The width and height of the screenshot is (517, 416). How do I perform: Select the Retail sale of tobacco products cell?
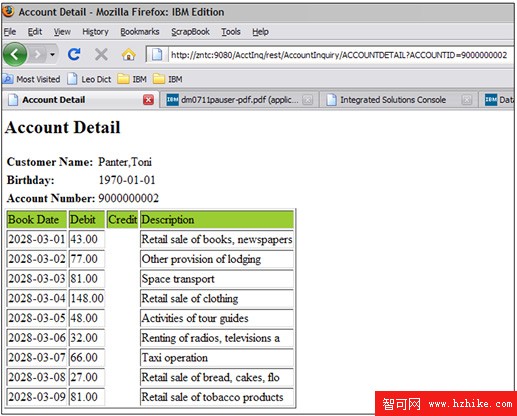click(217, 397)
